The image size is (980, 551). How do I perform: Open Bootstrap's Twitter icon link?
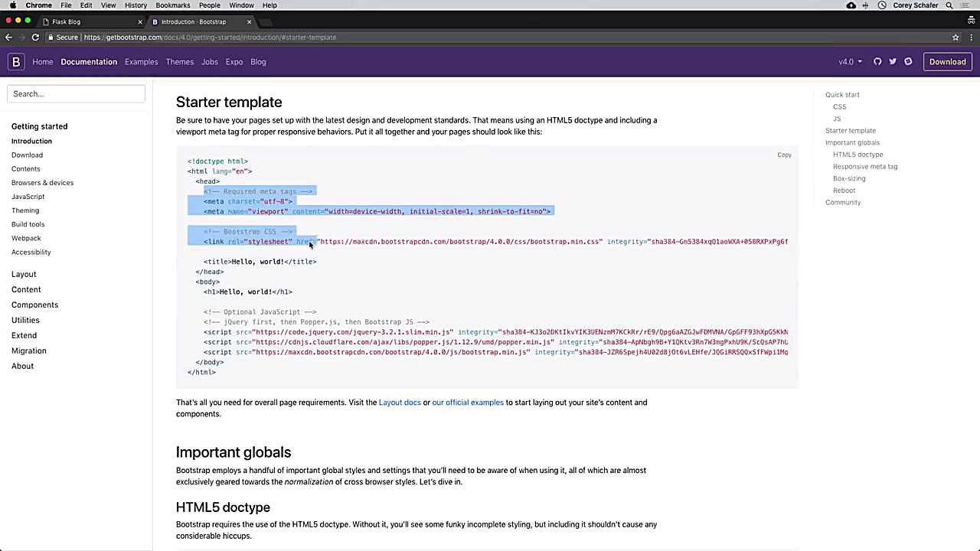click(893, 62)
